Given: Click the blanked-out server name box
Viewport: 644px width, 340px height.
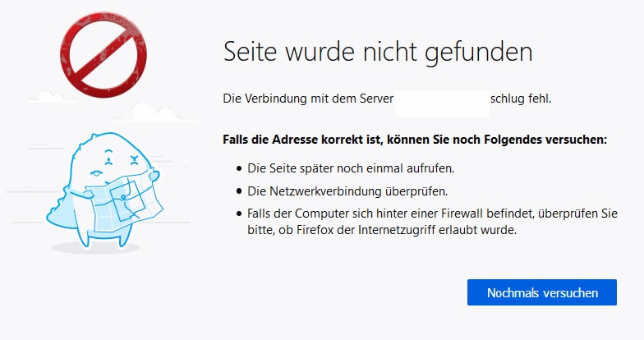Looking at the screenshot, I should tap(442, 103).
